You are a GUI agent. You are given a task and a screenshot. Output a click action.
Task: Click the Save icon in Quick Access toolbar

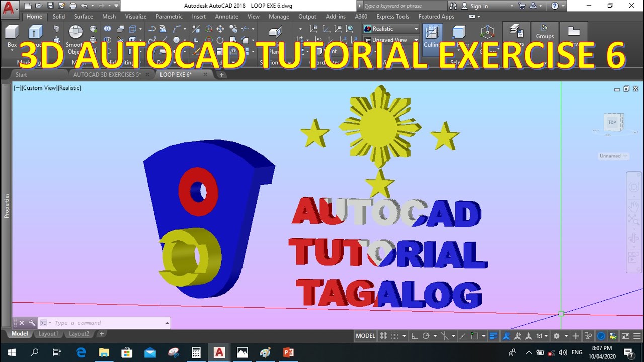pyautogui.click(x=50, y=6)
